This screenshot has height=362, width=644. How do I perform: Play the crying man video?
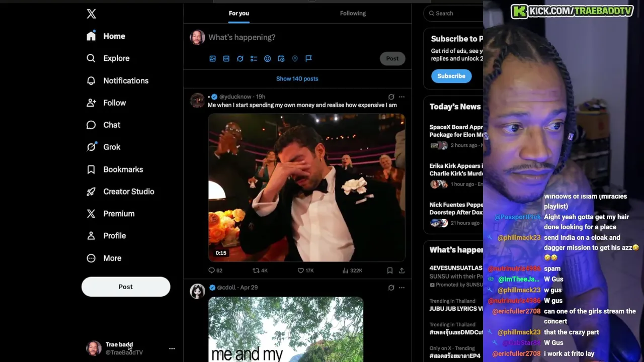pos(306,188)
